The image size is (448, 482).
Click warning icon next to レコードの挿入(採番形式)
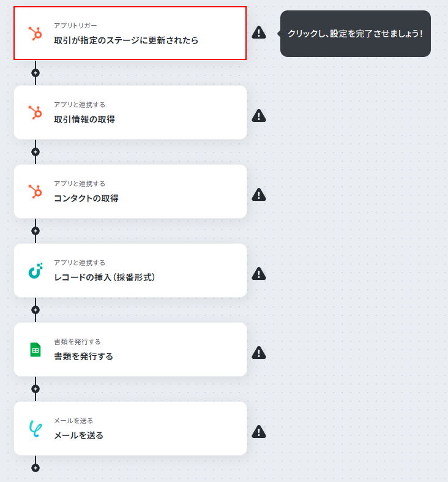[259, 274]
